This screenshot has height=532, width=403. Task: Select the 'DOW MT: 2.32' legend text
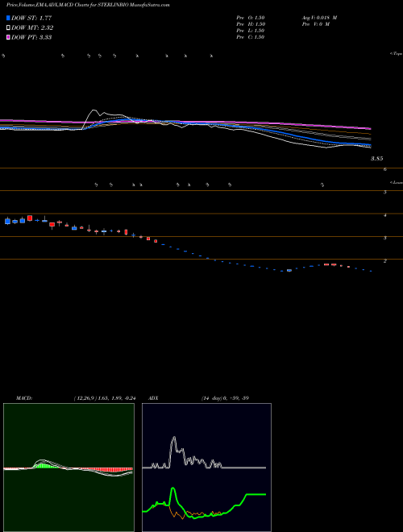click(x=32, y=28)
